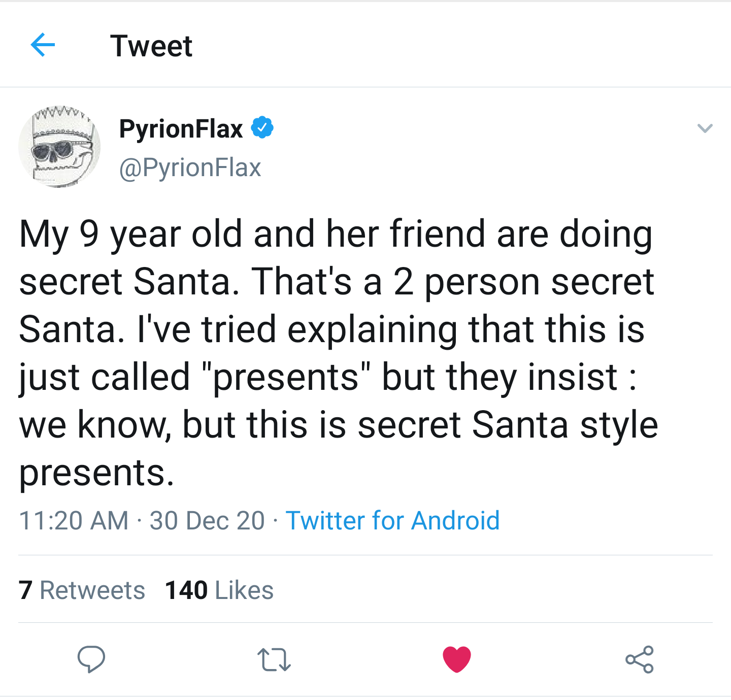Open PyrionFlax's profile avatar
Screen dimensions: 731x700
(x=59, y=147)
